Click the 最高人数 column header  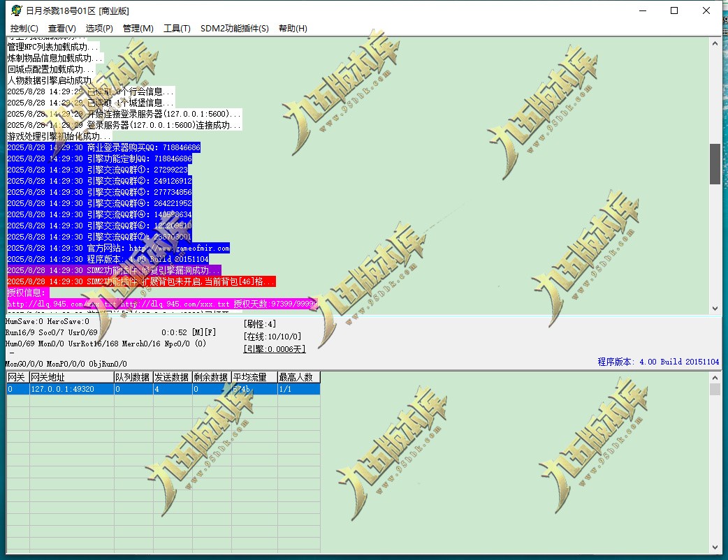pos(299,377)
